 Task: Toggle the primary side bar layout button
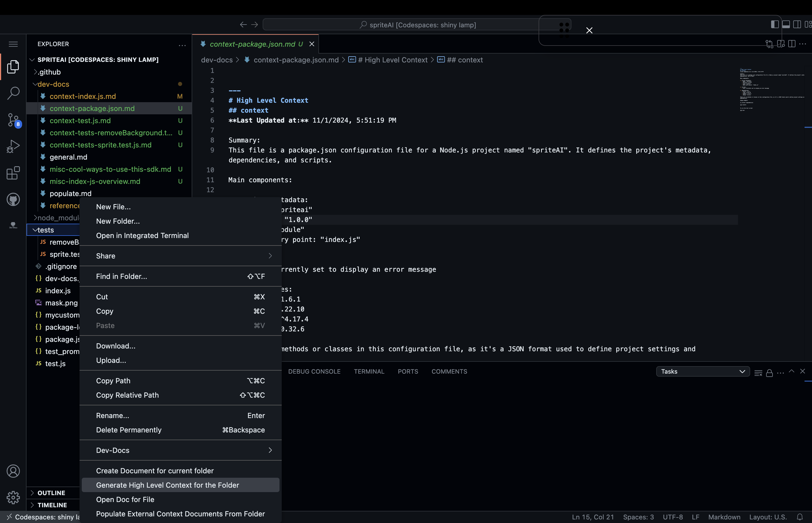point(775,25)
